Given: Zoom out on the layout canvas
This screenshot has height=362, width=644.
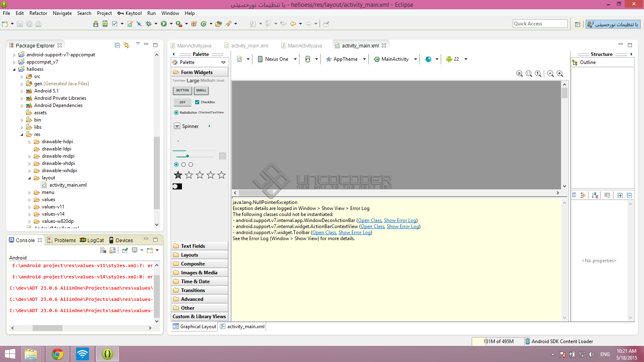Looking at the screenshot, I should click(x=551, y=74).
